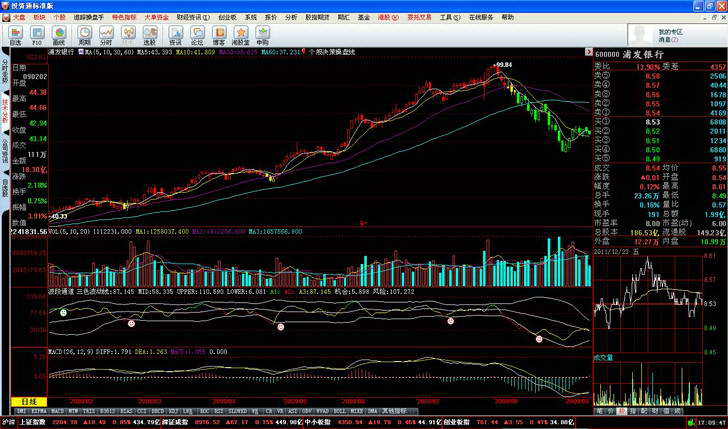Click the 申购 subscription toolbar icon
Viewport: 728px width, 429px height.
263,35
